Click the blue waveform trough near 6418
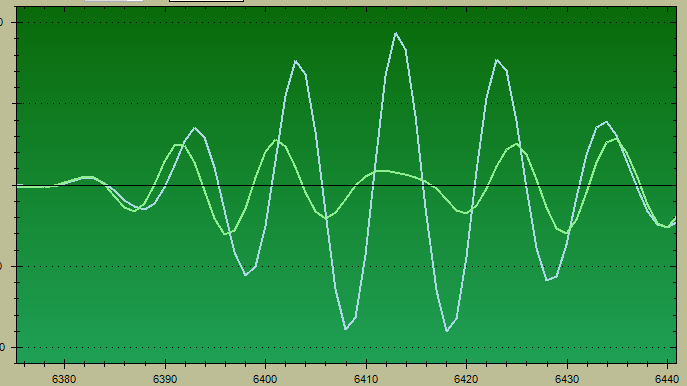The image size is (687, 386). [446, 331]
